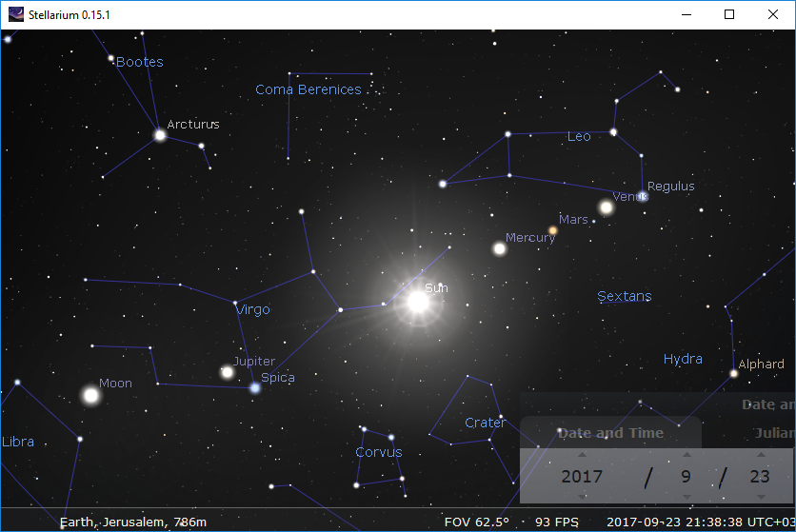Decrease the year with the down arrow
This screenshot has height=532, width=796.
pyautogui.click(x=582, y=497)
